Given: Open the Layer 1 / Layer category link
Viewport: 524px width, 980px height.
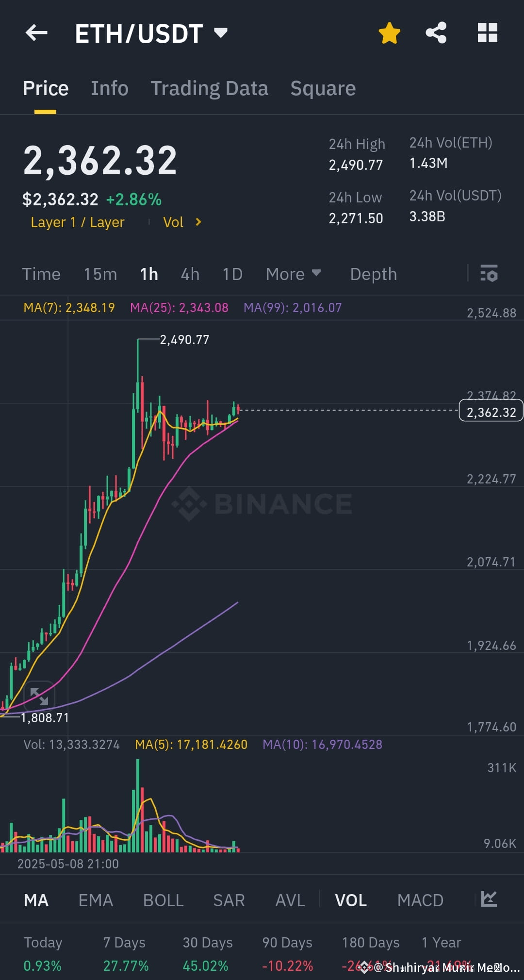Looking at the screenshot, I should click(x=78, y=222).
